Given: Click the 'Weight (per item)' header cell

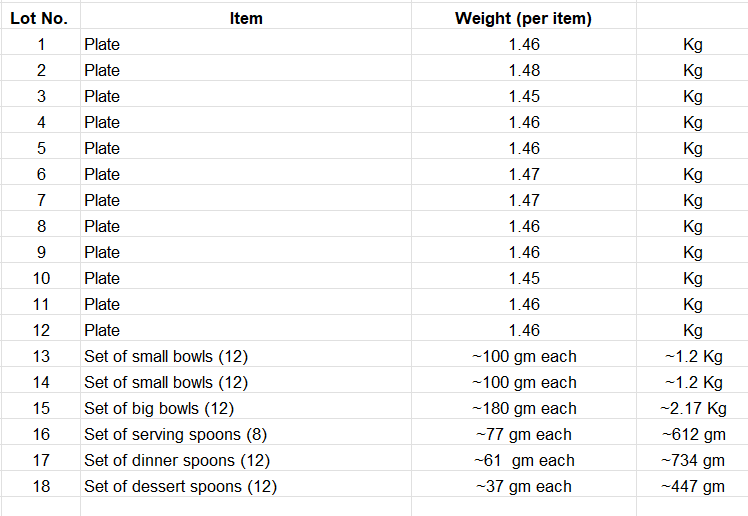Looking at the screenshot, I should pyautogui.click(x=523, y=18).
